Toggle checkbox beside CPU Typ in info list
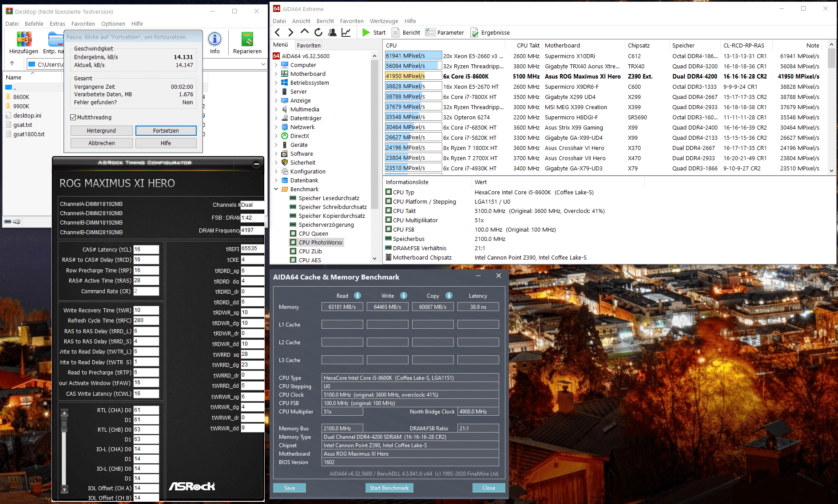 389,192
